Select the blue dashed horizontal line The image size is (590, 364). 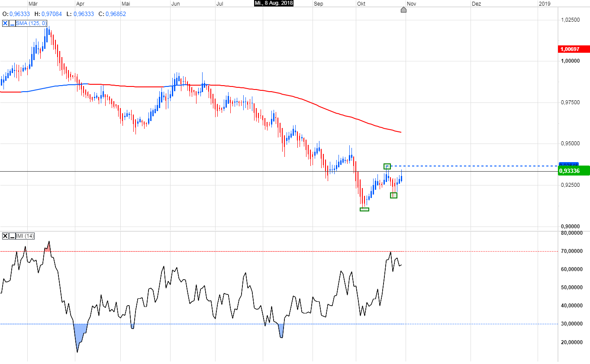click(476, 166)
